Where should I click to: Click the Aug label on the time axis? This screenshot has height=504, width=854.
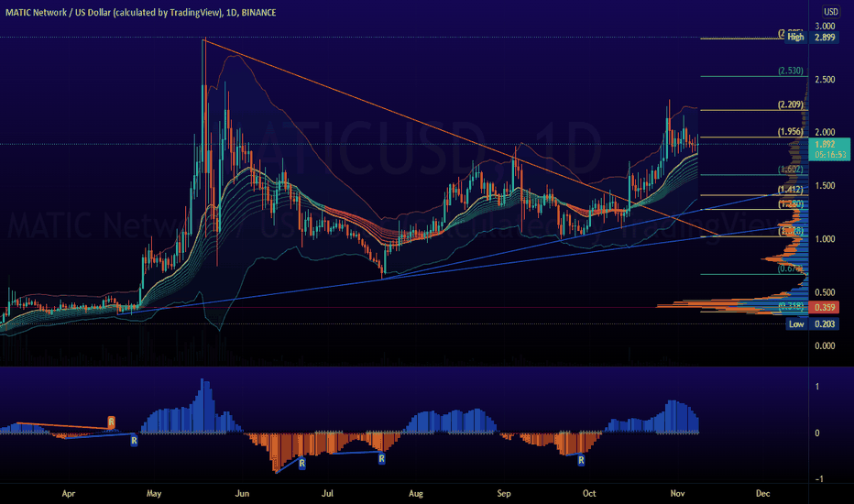point(416,494)
